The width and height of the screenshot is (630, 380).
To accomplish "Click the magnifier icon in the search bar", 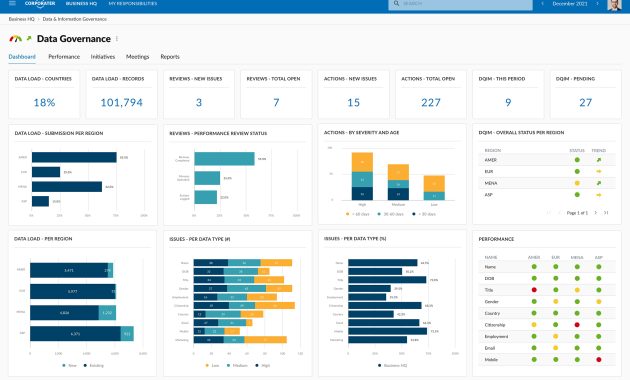I will pos(396,3).
